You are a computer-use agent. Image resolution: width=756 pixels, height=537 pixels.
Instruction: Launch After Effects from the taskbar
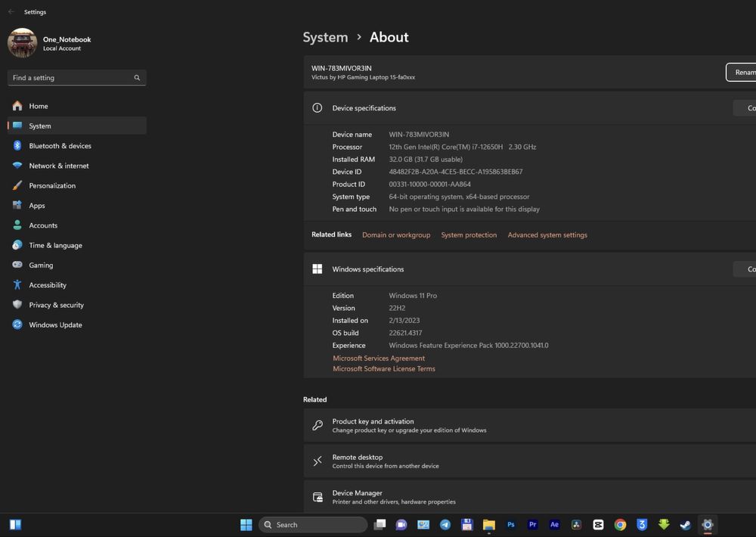pyautogui.click(x=554, y=525)
